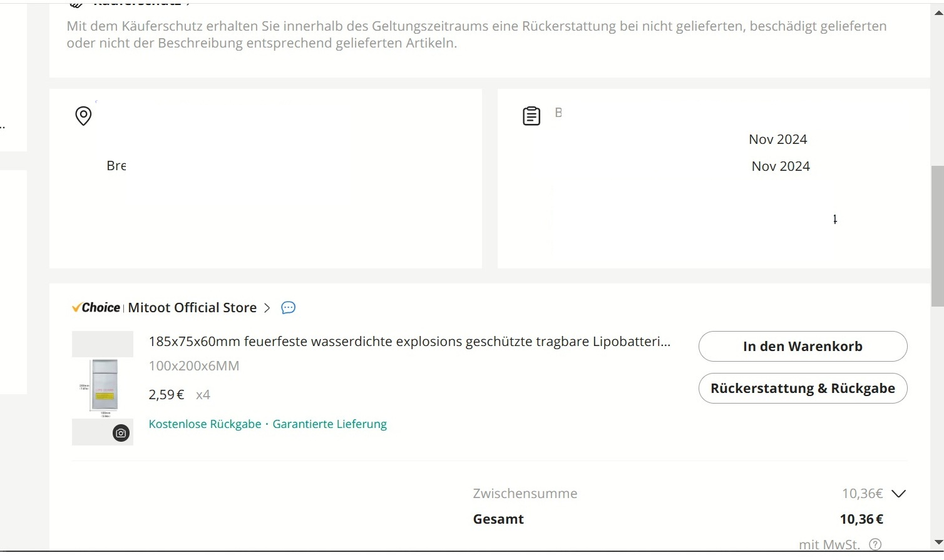The width and height of the screenshot is (944, 560).
Task: Click the Kostenlose Rückgabe link
Action: (x=205, y=424)
